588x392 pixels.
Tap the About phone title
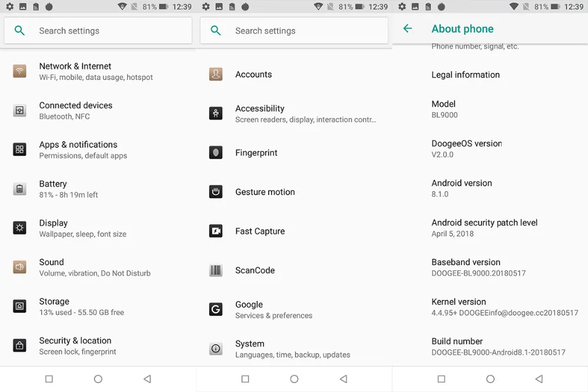point(462,29)
